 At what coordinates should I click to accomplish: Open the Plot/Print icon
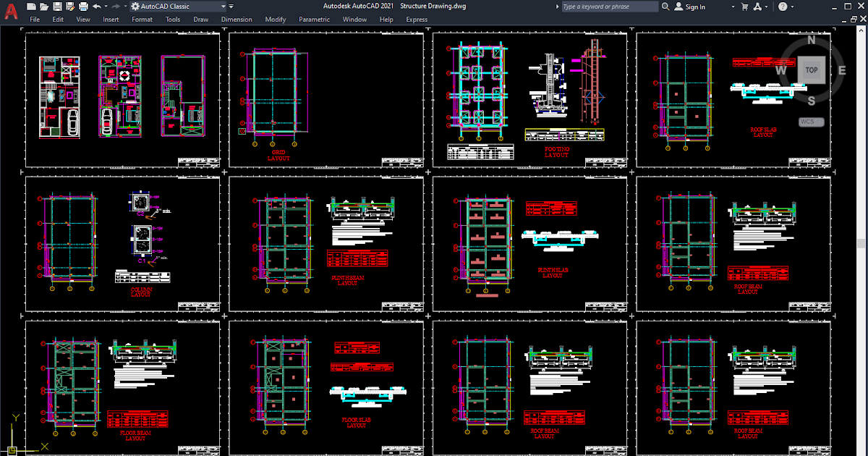tap(83, 6)
